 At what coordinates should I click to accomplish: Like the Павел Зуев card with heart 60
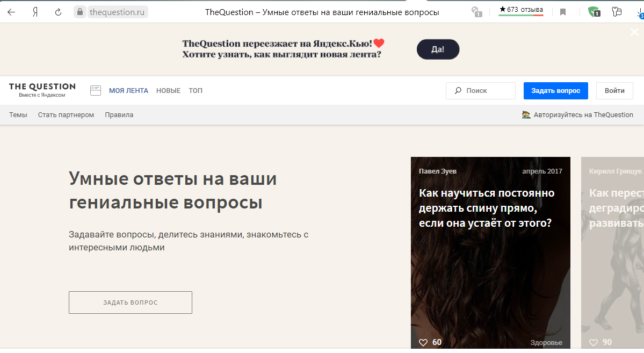pos(423,342)
